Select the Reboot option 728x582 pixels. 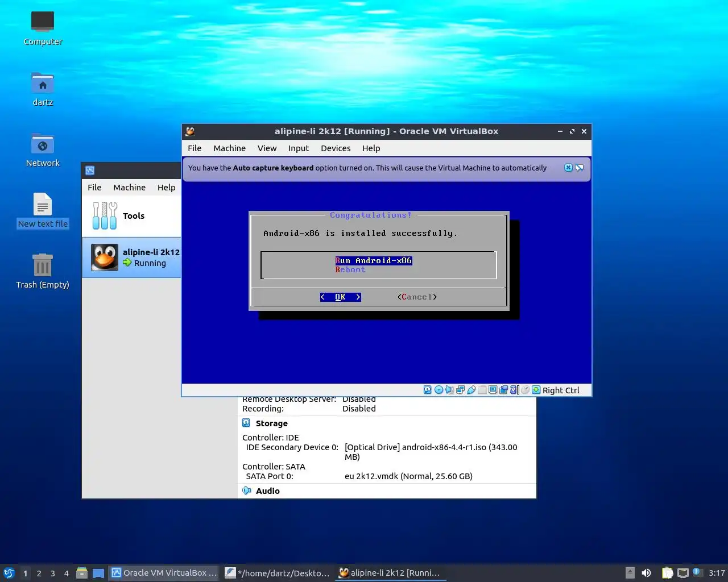coord(350,270)
